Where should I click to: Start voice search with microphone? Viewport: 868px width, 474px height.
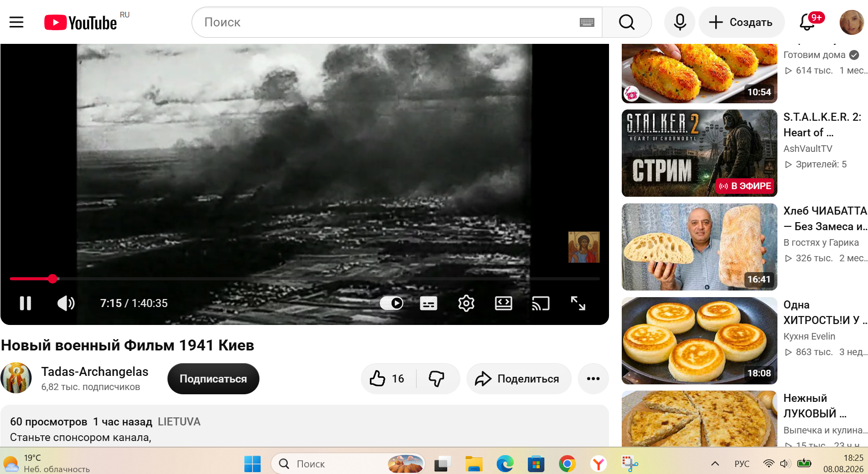[x=680, y=22]
